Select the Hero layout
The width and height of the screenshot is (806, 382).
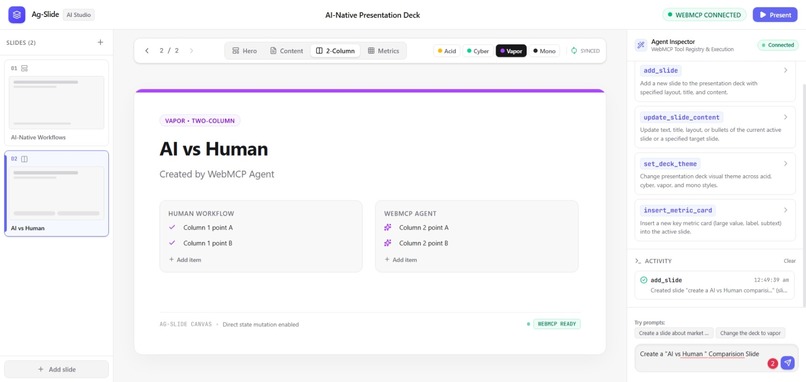coord(244,51)
